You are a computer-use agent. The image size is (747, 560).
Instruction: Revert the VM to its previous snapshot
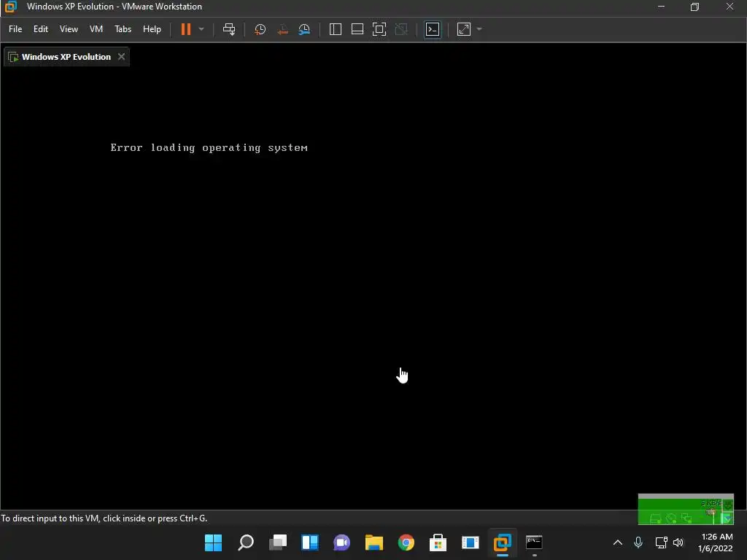pos(282,29)
